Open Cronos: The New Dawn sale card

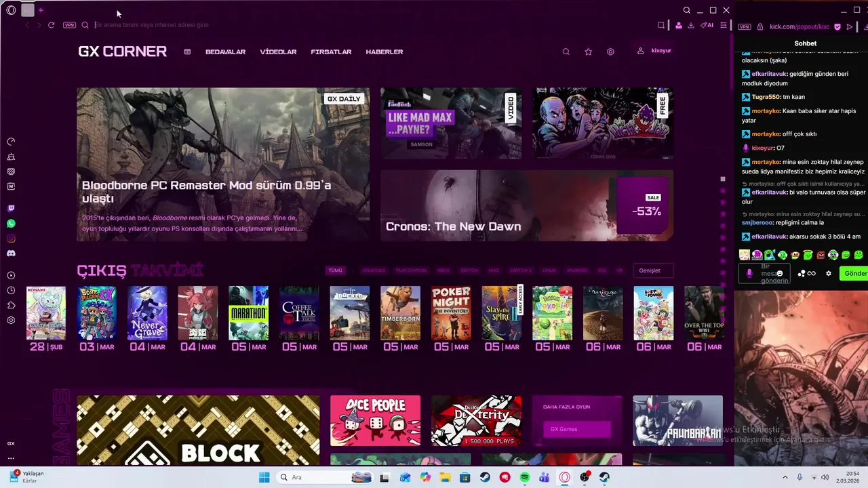point(527,205)
